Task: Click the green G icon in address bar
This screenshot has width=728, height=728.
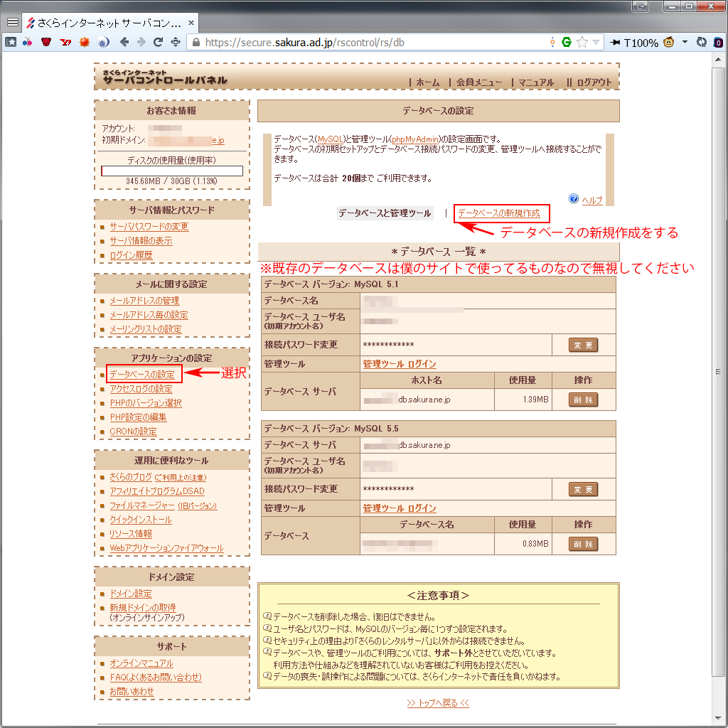Action: tap(567, 42)
